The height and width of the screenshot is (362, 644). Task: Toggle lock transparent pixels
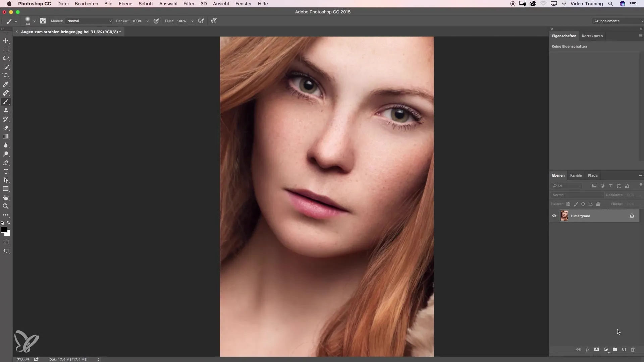(568, 204)
